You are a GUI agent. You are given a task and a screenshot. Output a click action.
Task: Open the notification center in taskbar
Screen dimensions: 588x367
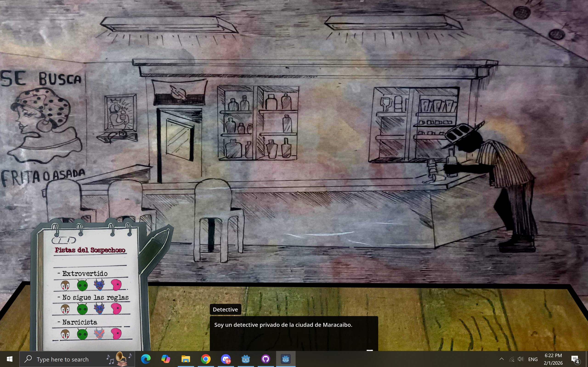point(575,359)
